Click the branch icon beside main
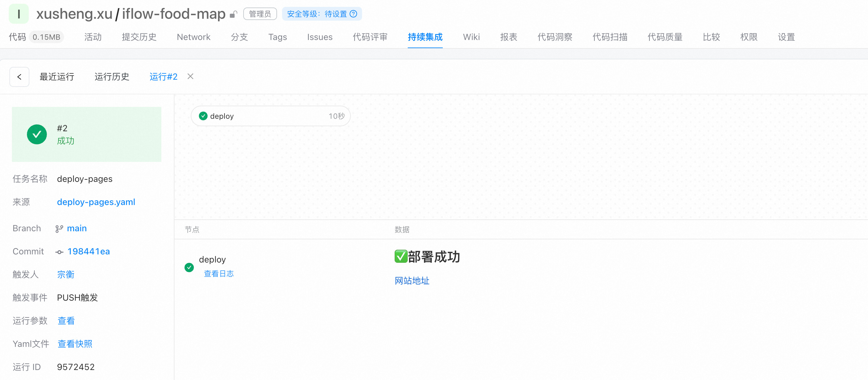The image size is (868, 380). point(59,229)
